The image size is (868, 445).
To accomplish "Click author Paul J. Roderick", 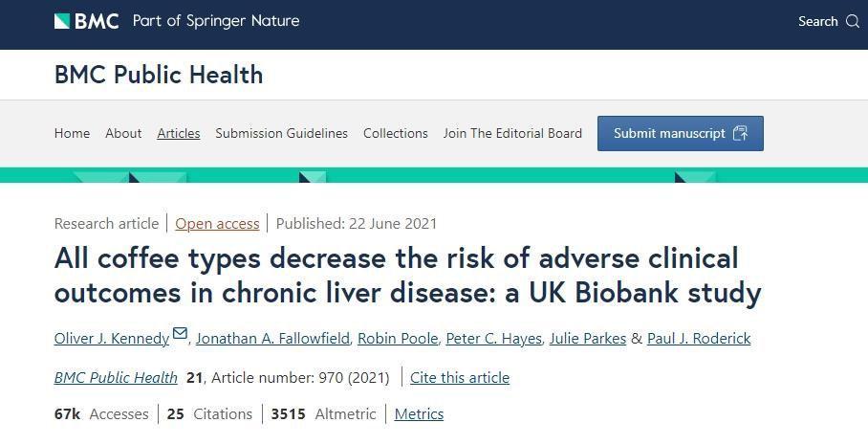I will pyautogui.click(x=699, y=338).
